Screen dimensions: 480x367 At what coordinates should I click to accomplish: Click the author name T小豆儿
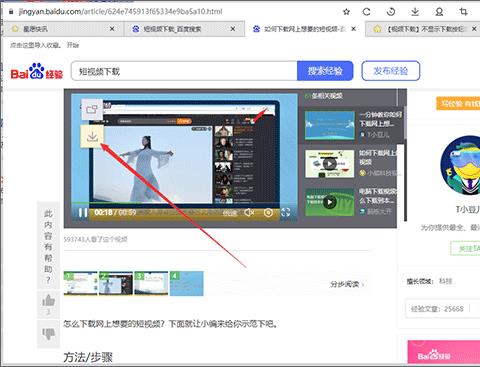468,209
